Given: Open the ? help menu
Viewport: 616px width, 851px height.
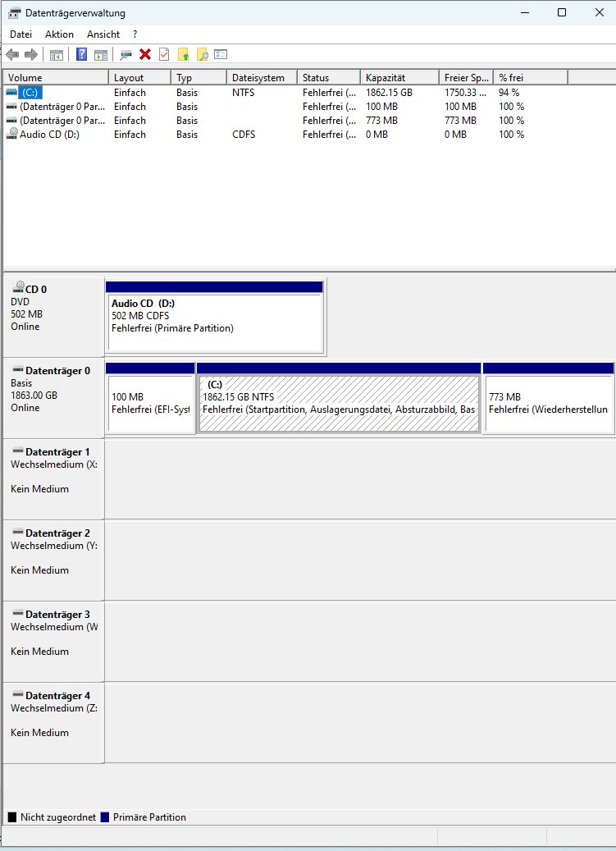Looking at the screenshot, I should pyautogui.click(x=135, y=34).
